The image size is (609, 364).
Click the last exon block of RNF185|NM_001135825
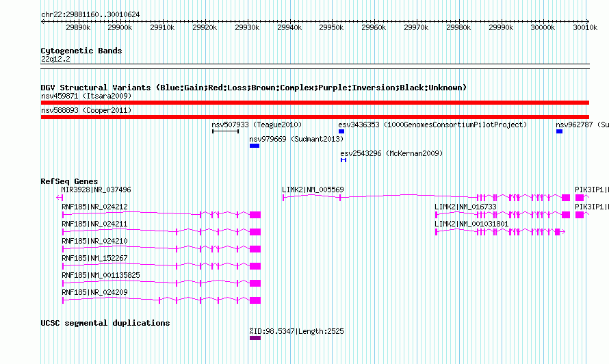click(x=255, y=283)
